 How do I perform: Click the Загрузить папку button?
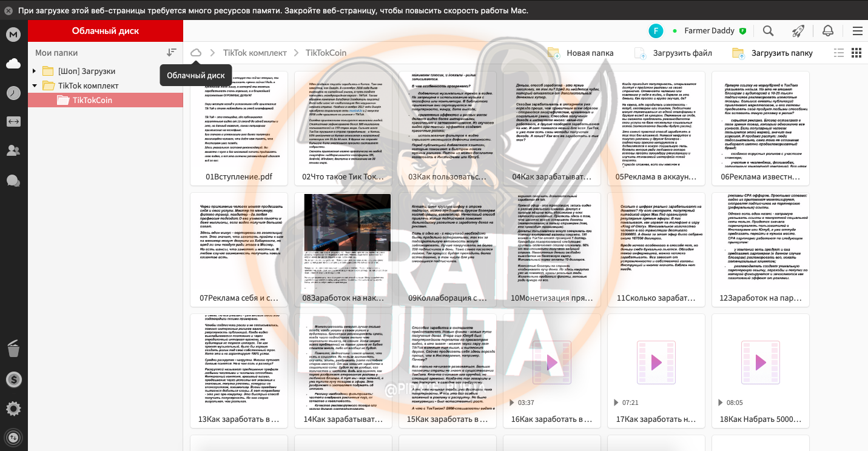tap(772, 53)
